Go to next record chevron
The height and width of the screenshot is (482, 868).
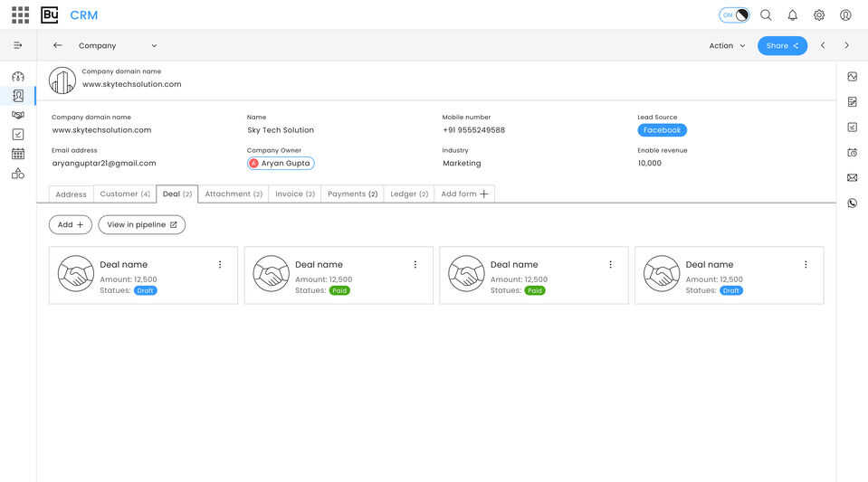[x=846, y=45]
